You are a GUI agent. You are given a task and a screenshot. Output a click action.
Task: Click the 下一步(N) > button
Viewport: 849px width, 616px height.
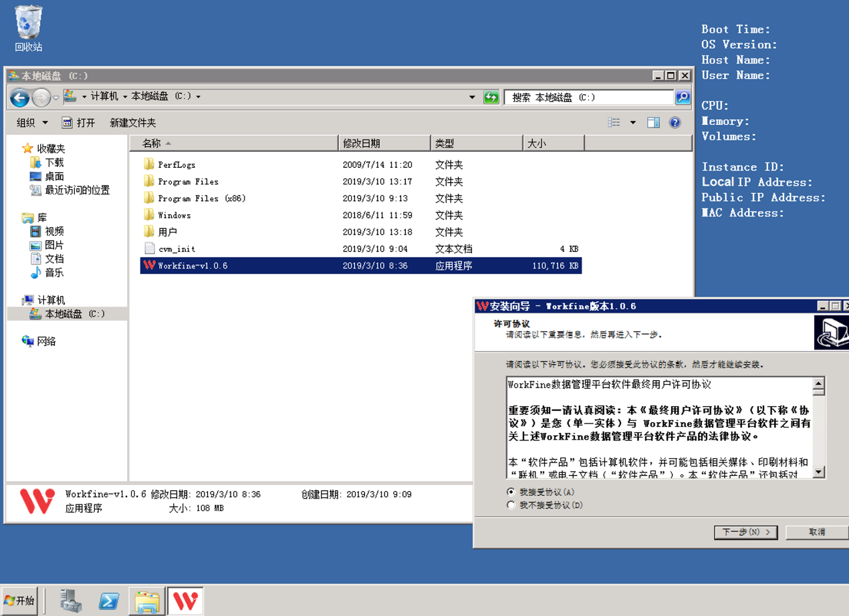pyautogui.click(x=745, y=532)
